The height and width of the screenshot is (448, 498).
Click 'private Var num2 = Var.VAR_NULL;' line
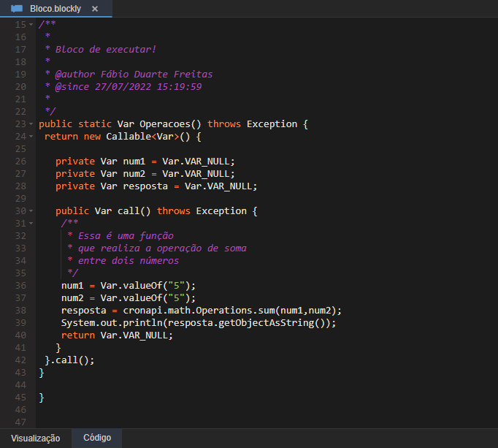point(145,174)
